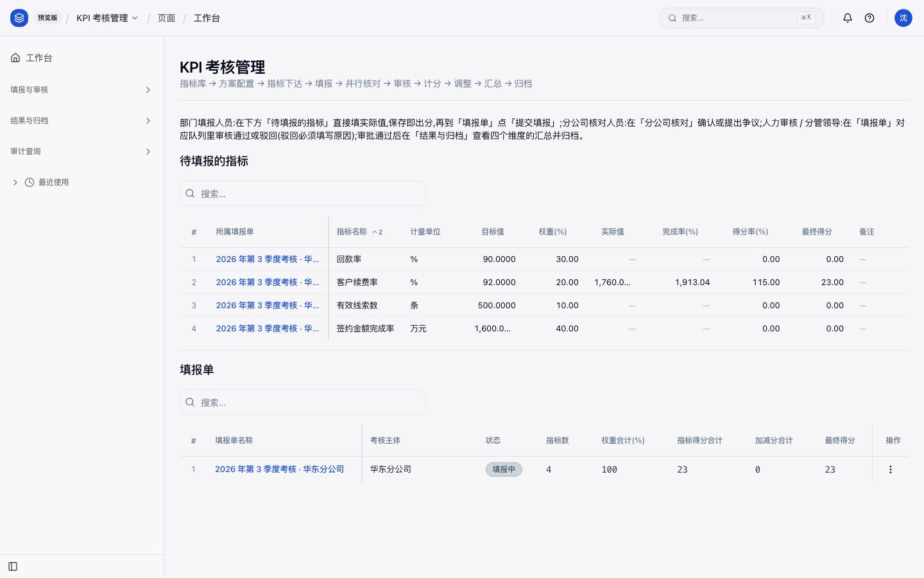Sort by the 状态 column header
This screenshot has width=924, height=578.
click(493, 441)
